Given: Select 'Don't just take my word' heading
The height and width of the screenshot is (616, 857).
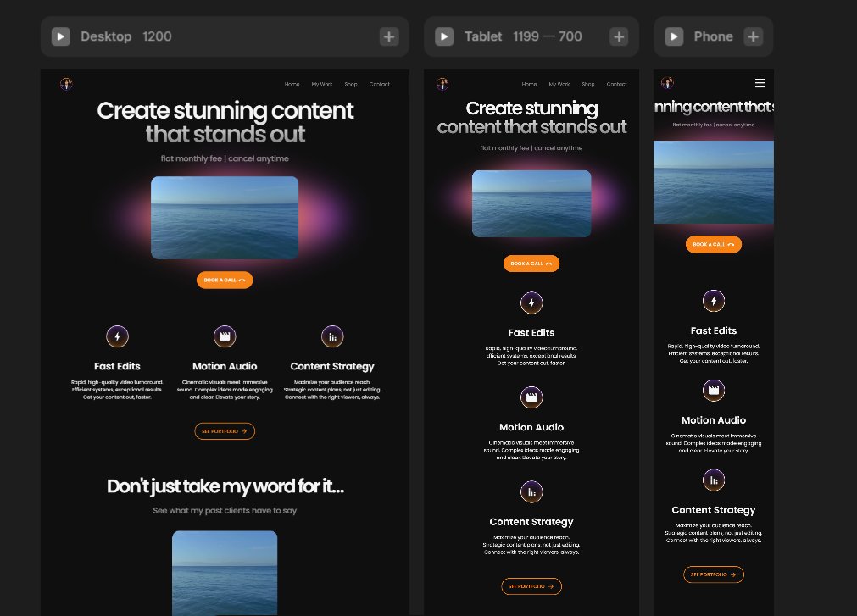Looking at the screenshot, I should (225, 486).
